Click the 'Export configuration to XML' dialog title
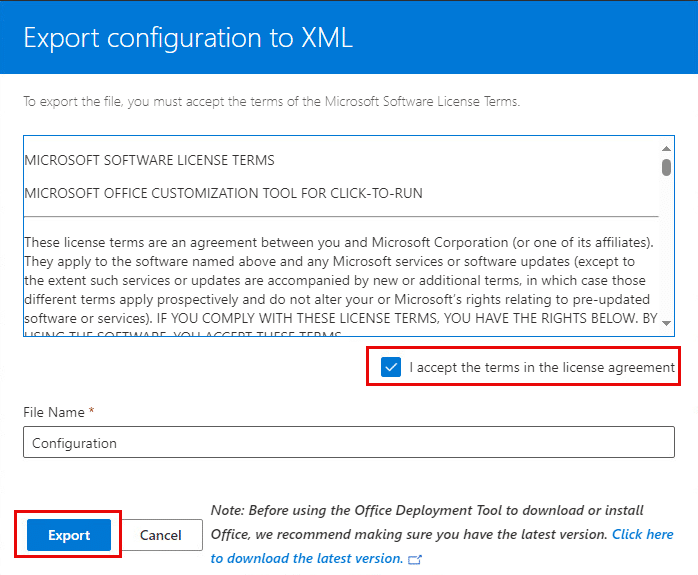The image size is (698, 575). 188,38
